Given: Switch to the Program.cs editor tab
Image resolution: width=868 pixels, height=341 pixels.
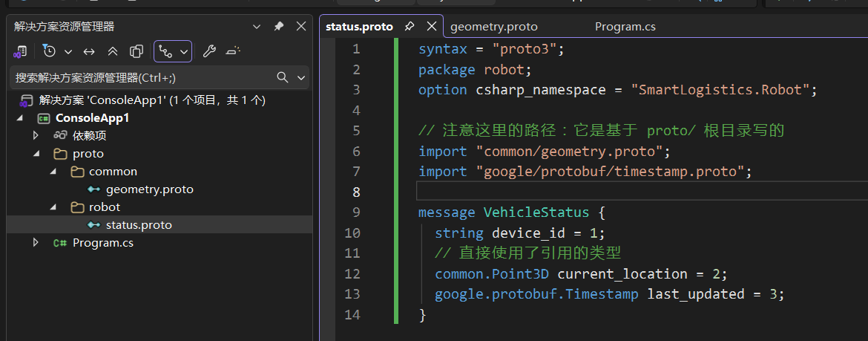Looking at the screenshot, I should [x=625, y=27].
